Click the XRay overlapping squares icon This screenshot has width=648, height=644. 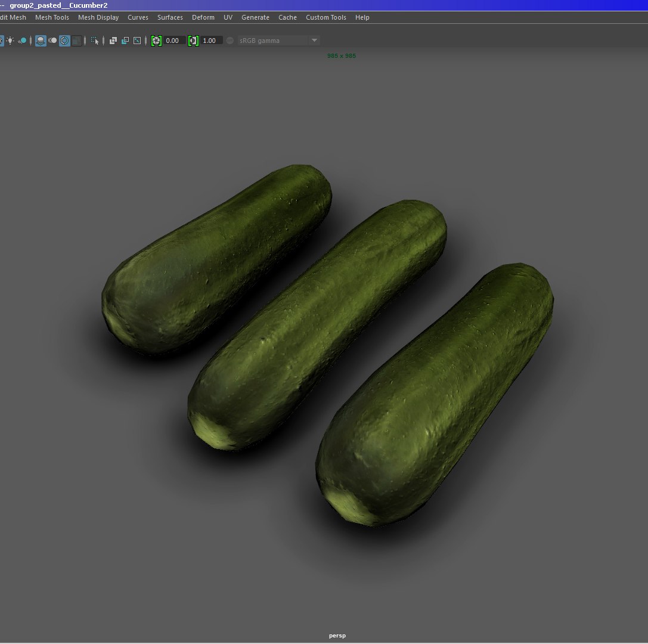point(113,41)
